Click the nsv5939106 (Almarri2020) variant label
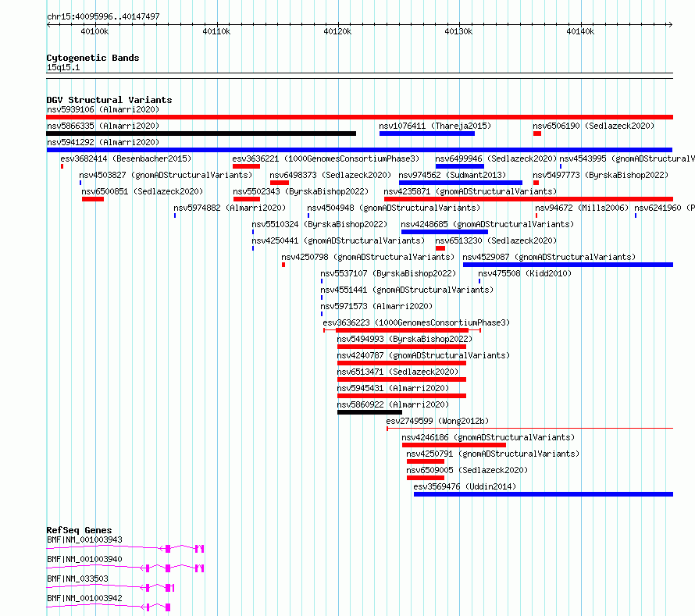The image size is (695, 616). [103, 109]
